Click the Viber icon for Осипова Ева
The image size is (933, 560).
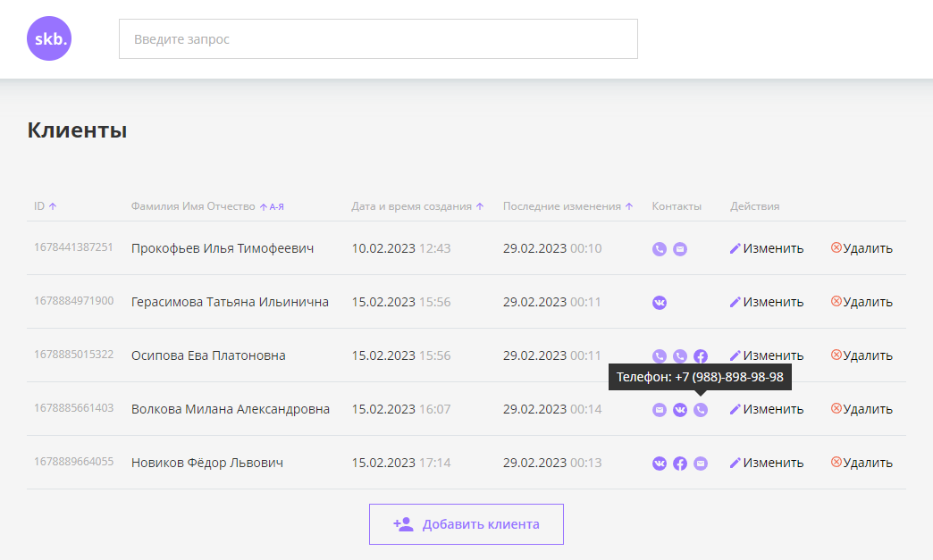click(x=659, y=355)
